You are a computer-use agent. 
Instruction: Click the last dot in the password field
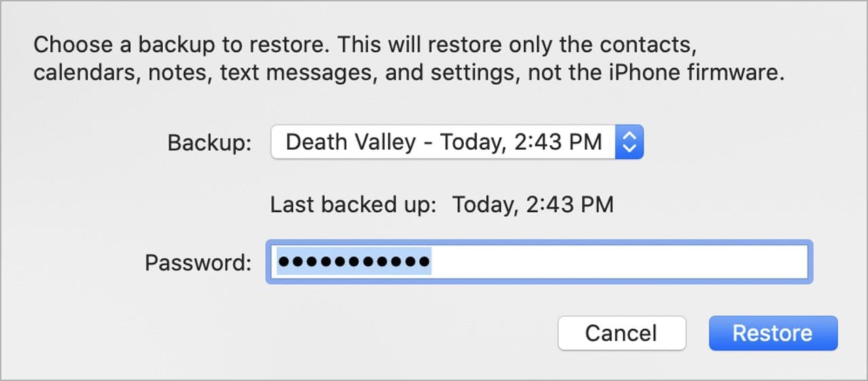coord(424,262)
